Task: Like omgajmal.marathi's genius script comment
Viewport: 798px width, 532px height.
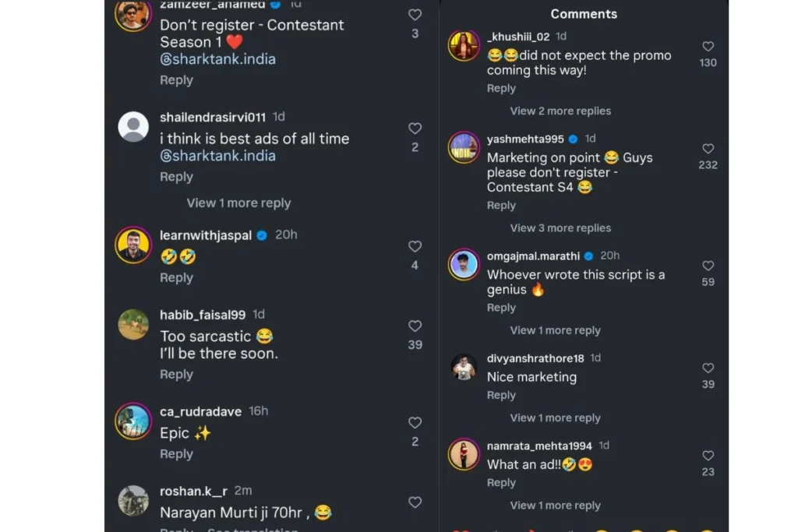Action: tap(708, 266)
